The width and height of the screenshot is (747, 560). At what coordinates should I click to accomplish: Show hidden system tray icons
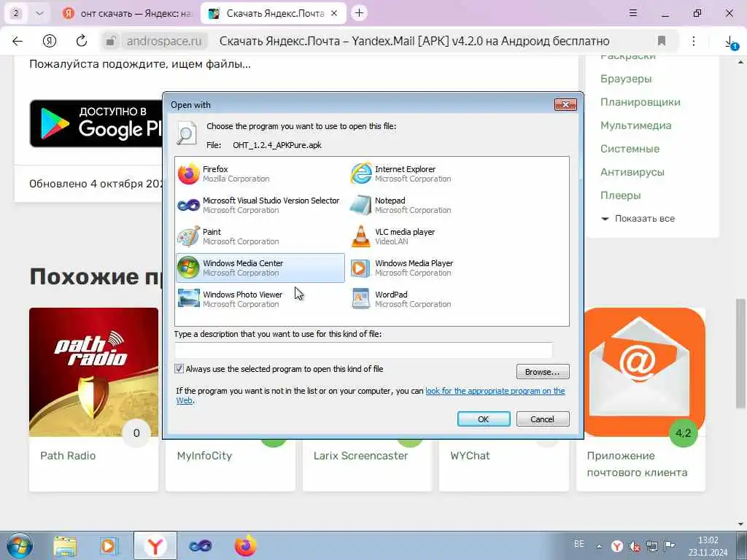(x=599, y=546)
